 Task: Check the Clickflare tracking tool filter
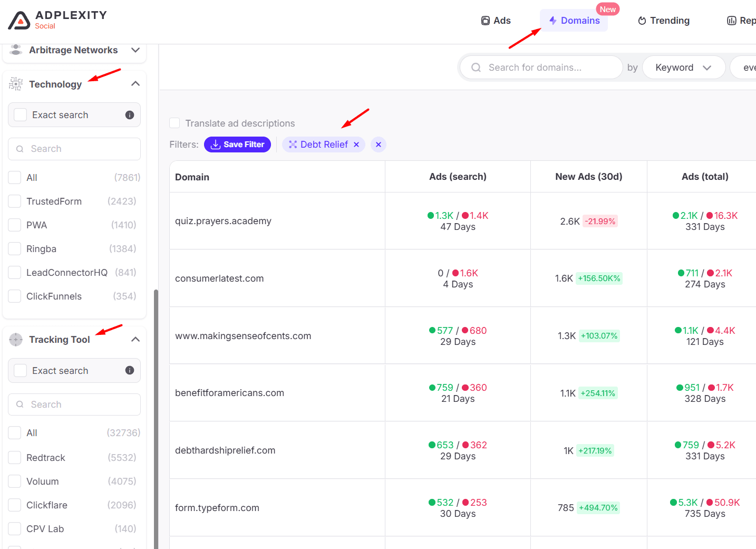coord(15,505)
